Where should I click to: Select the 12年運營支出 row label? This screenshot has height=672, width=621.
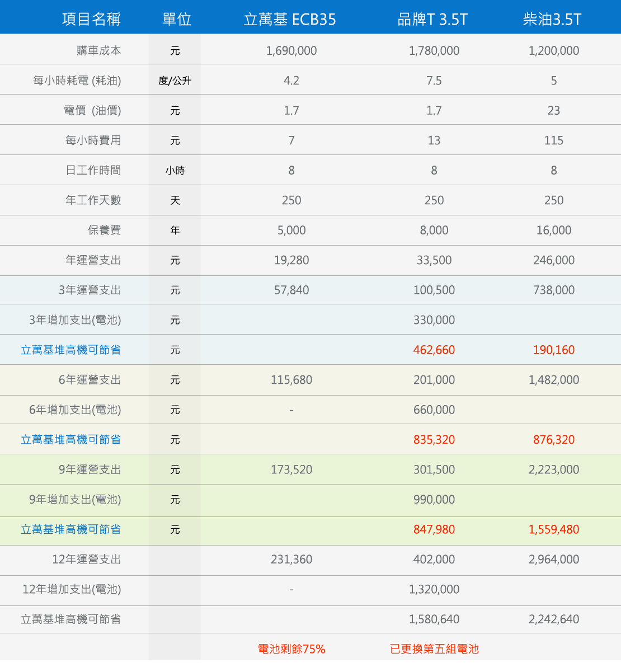pyautogui.click(x=87, y=560)
